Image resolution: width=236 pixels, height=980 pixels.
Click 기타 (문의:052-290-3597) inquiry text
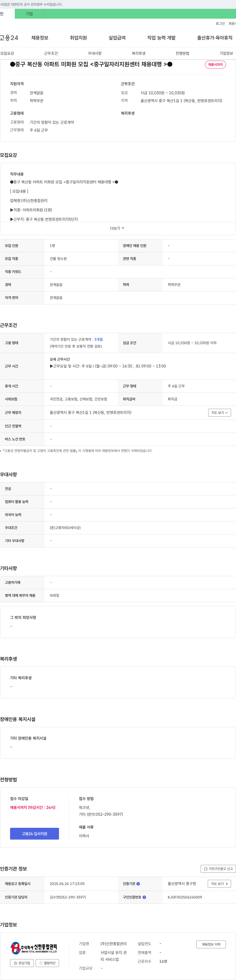click(x=101, y=814)
